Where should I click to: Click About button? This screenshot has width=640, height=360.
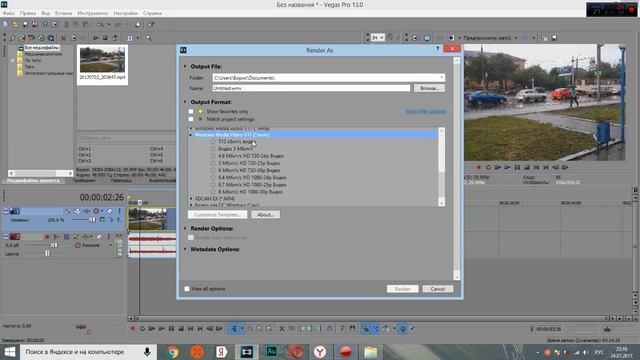pyautogui.click(x=265, y=215)
